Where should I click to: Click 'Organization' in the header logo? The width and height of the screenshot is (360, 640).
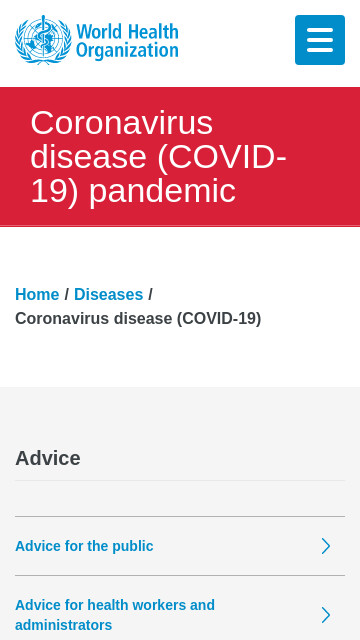click(127, 51)
